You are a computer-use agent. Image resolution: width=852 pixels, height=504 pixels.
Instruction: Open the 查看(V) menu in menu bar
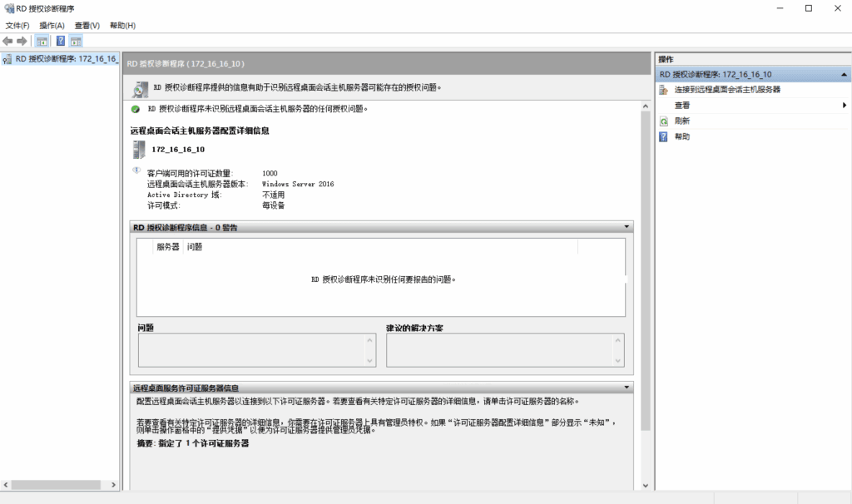[87, 26]
